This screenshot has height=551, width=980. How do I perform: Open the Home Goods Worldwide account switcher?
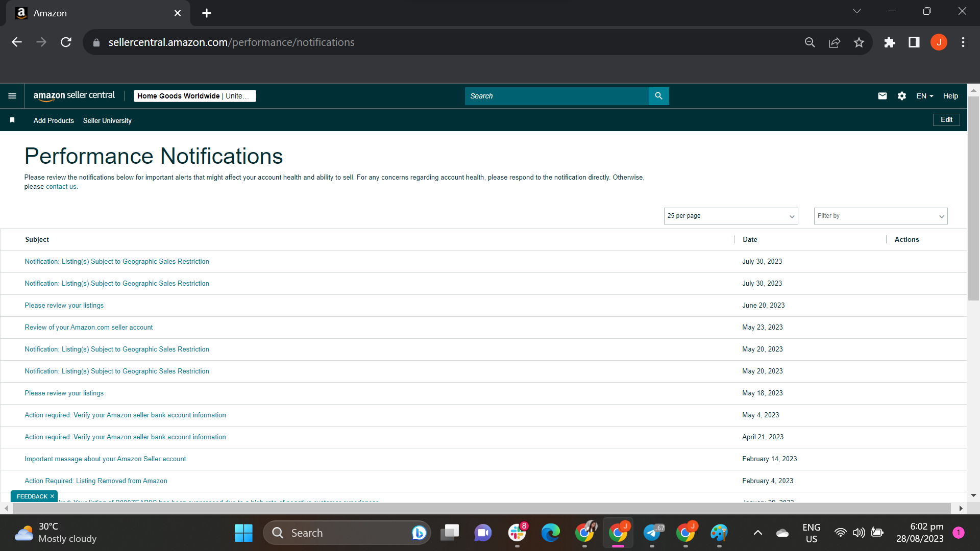195,96
